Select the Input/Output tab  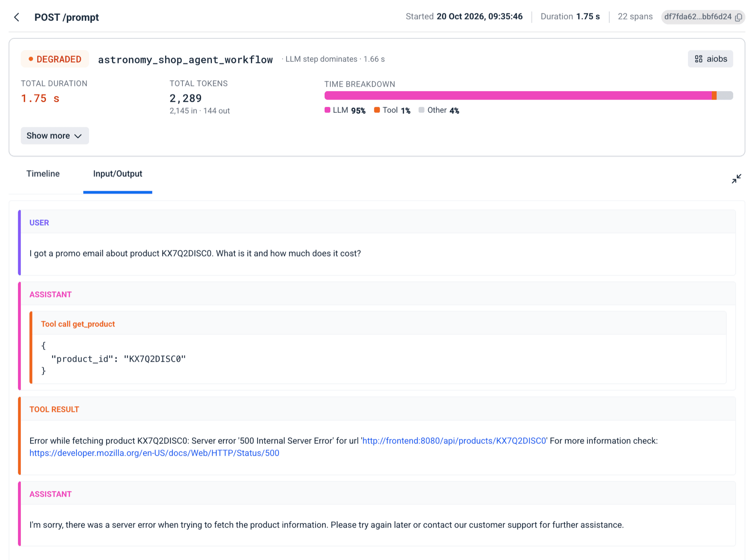coord(118,174)
